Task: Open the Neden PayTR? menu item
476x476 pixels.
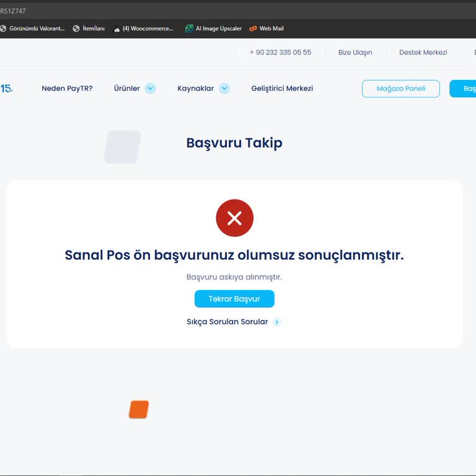Action: pos(67,89)
